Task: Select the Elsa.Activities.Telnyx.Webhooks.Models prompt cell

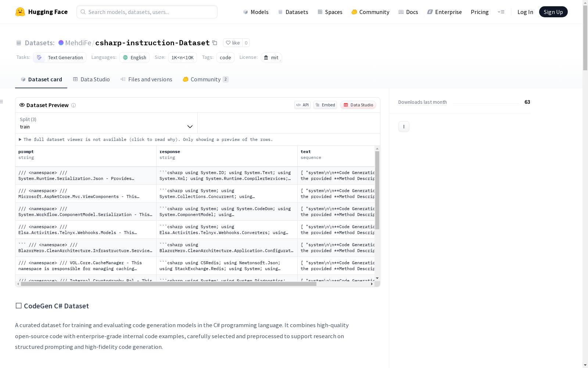Action: click(86, 230)
